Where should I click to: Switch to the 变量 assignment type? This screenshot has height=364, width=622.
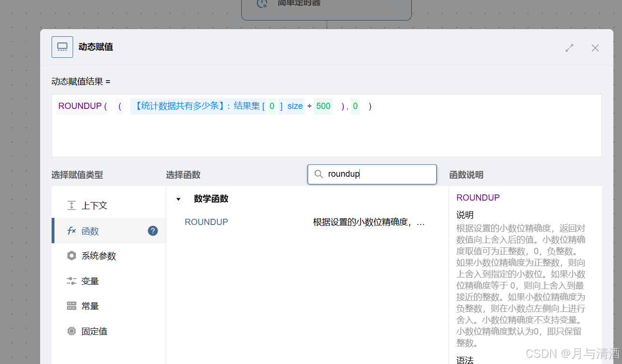[109, 281]
